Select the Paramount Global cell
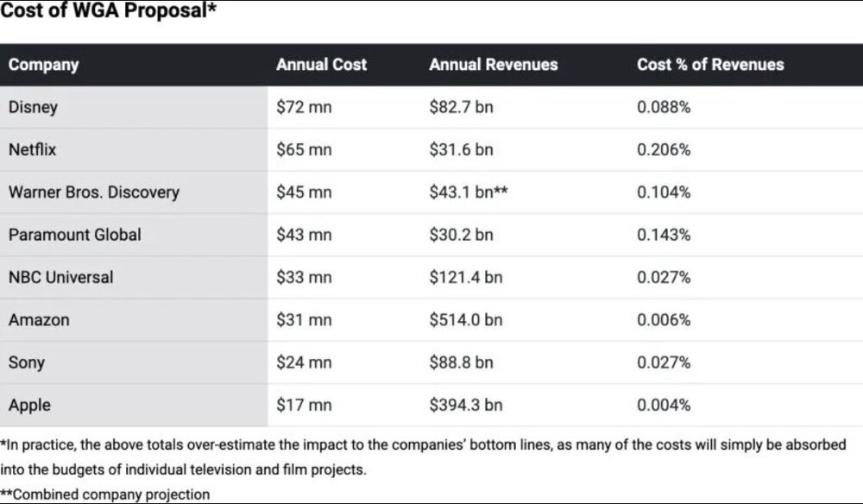Viewport: 863px width, 504px height. [74, 235]
